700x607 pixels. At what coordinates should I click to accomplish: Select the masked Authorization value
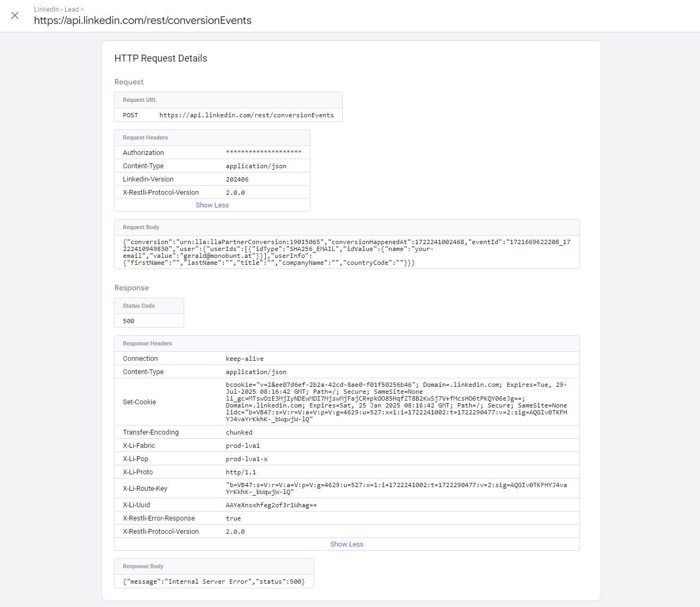(x=264, y=152)
